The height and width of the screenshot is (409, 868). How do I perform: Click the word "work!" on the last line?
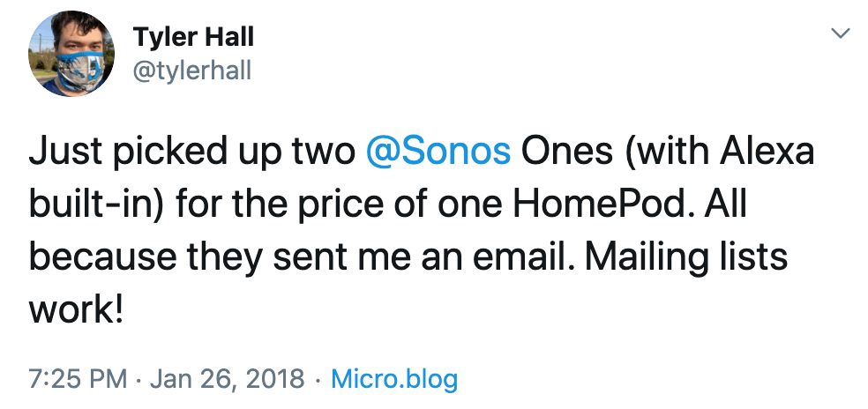click(x=75, y=310)
